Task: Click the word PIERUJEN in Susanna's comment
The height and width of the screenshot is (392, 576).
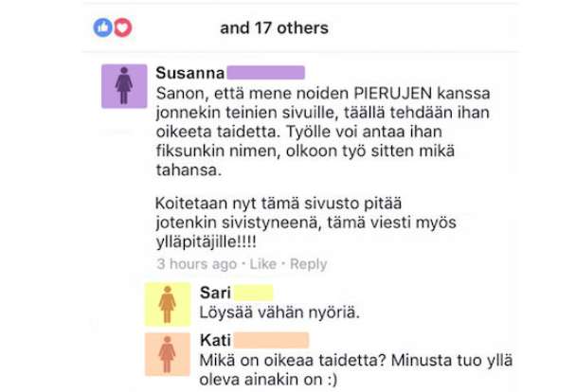Action: [x=392, y=94]
